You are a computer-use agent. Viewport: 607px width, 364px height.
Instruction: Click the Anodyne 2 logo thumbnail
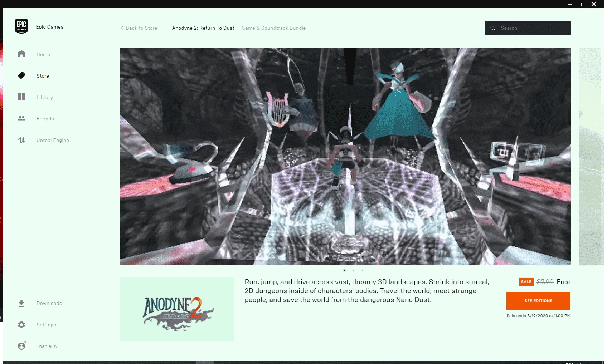pos(177,310)
